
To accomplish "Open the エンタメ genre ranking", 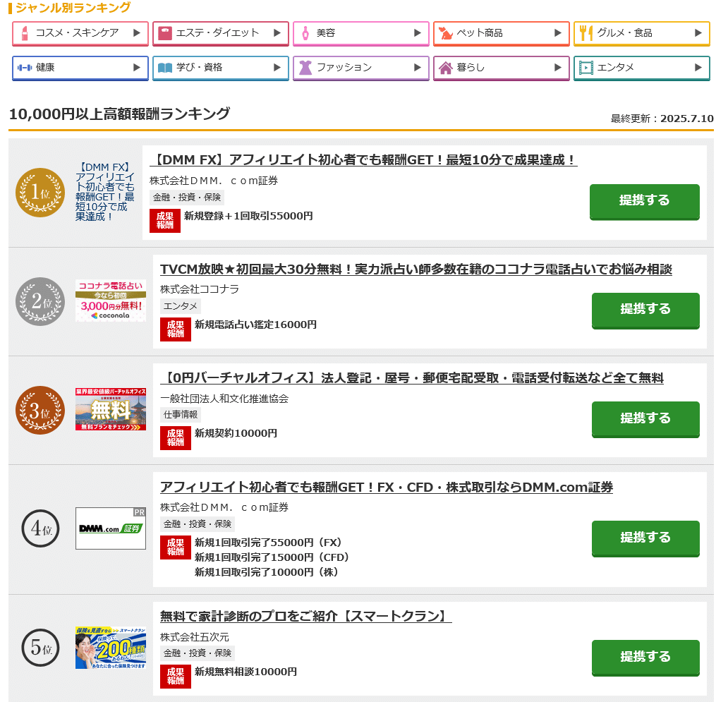I will (642, 68).
